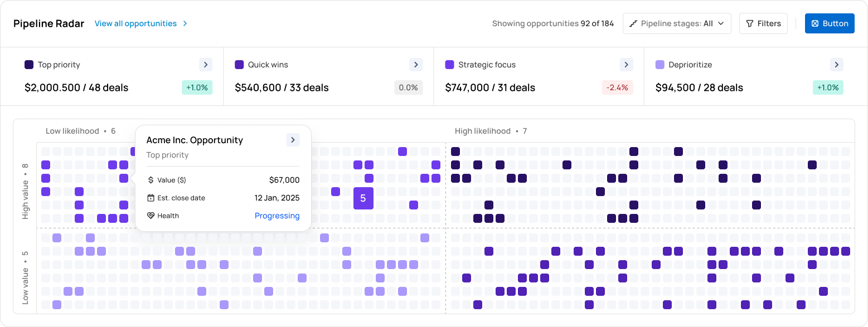Open Quick wins card chevron
Screen dimensions: 868x327
(x=416, y=65)
